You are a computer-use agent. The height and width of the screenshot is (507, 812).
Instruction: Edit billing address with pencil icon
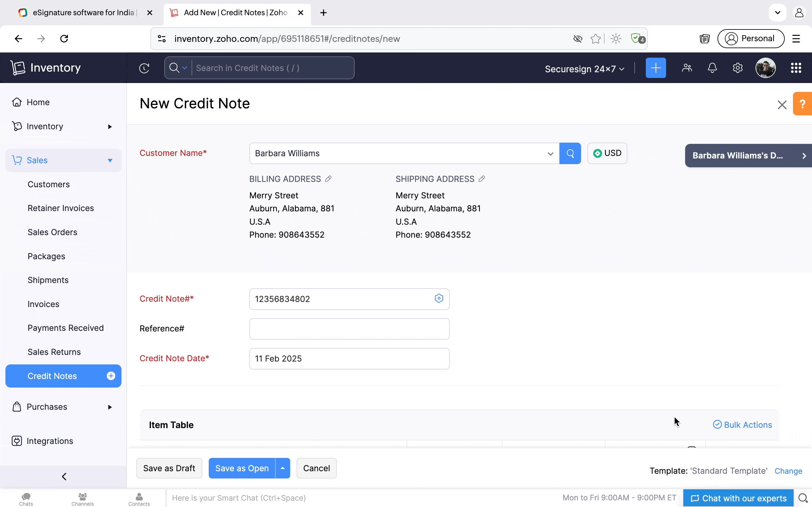tap(328, 179)
